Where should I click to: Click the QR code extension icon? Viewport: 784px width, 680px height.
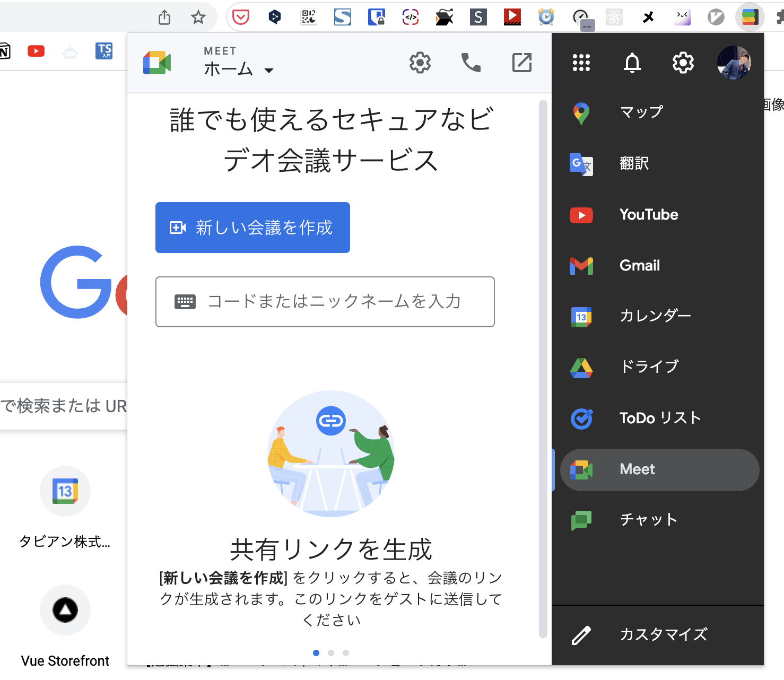[309, 18]
